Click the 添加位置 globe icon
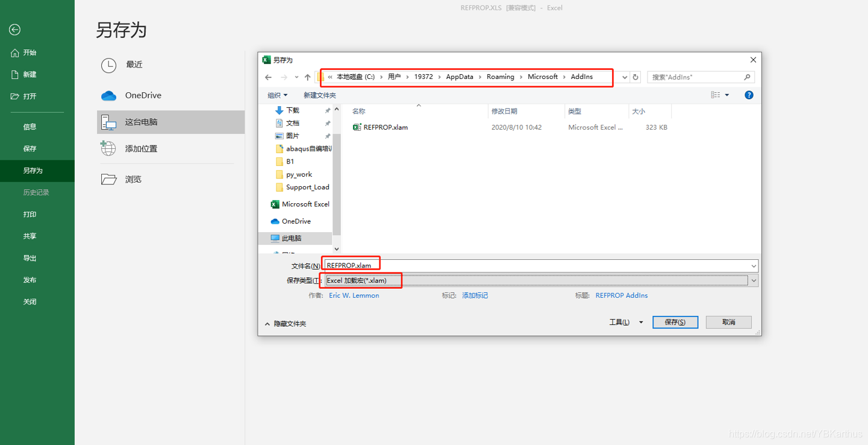Viewport: 868px width, 445px height. pyautogui.click(x=108, y=148)
